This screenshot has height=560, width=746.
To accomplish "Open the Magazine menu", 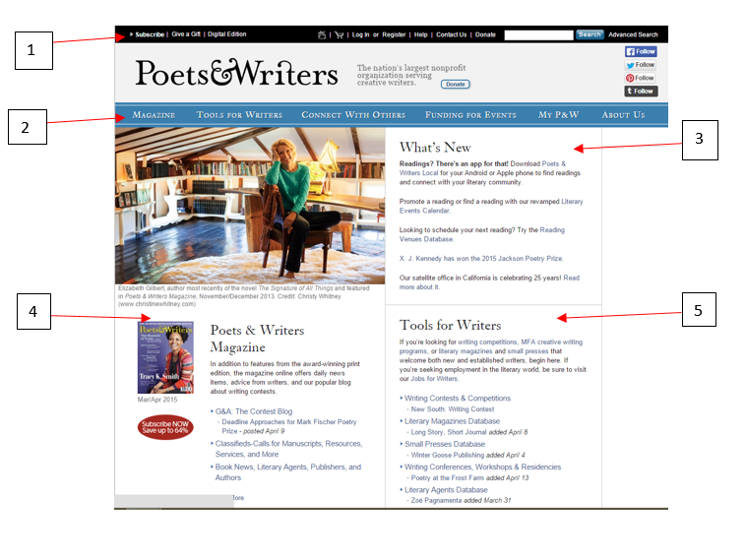I will point(154,115).
